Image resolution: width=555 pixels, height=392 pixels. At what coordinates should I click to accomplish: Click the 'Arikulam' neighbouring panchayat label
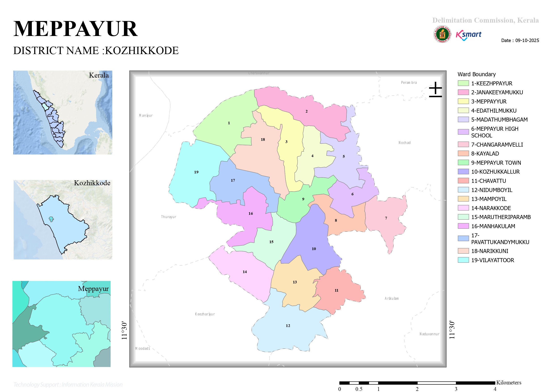(x=392, y=299)
